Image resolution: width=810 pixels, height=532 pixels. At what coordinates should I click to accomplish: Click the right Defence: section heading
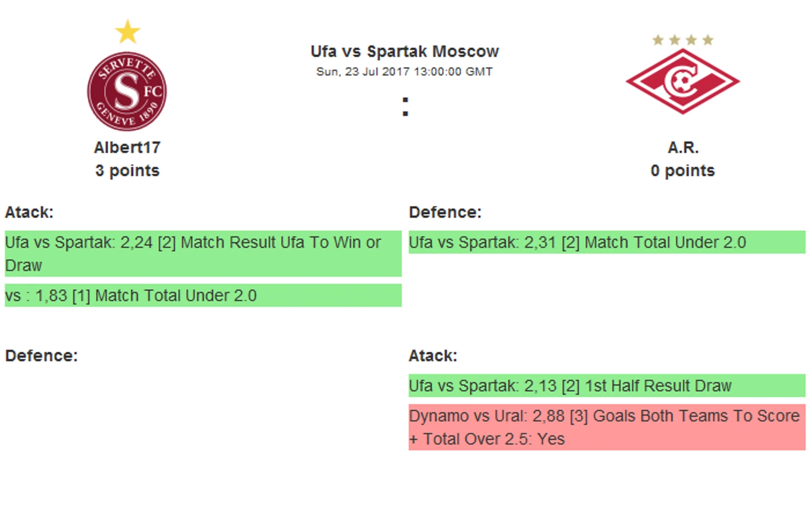point(445,212)
